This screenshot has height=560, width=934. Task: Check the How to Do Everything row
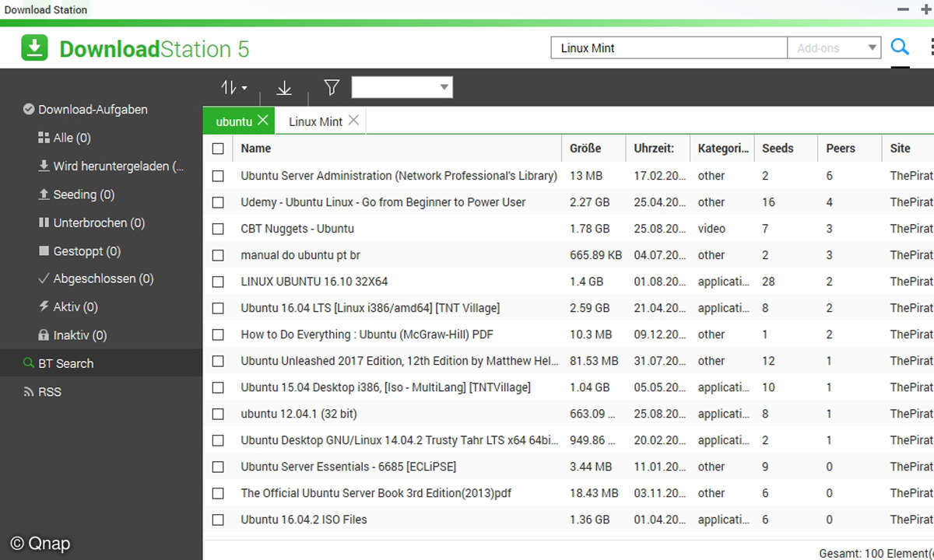click(x=218, y=334)
